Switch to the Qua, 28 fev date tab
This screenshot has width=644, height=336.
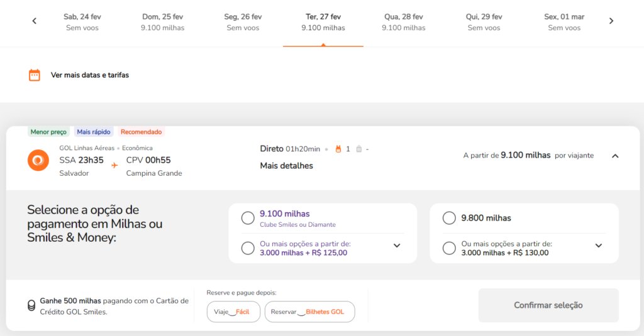404,22
